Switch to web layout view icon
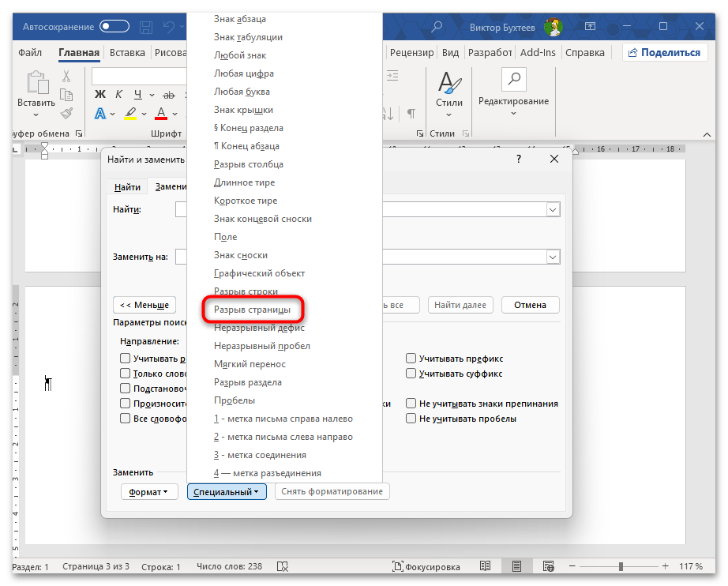The image size is (728, 586). pos(548,566)
